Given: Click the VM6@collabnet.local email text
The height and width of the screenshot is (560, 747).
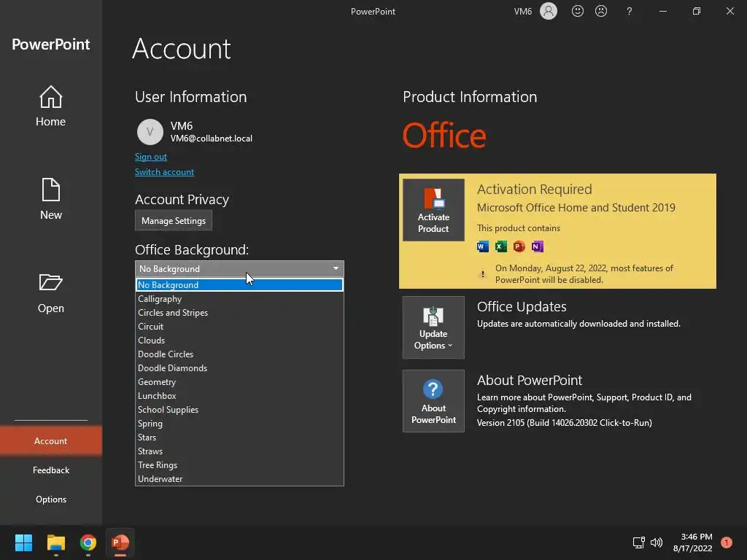Looking at the screenshot, I should pyautogui.click(x=212, y=139).
